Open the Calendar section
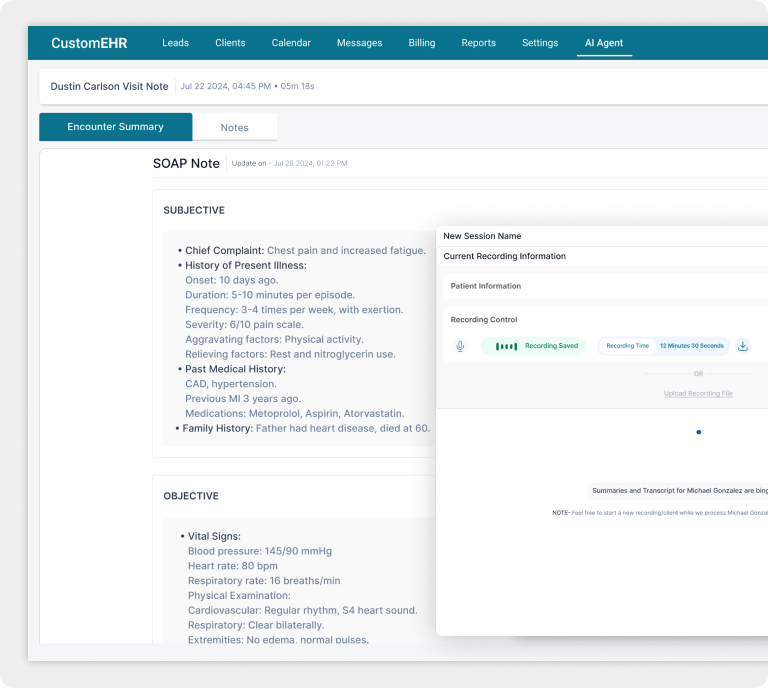 click(x=291, y=43)
